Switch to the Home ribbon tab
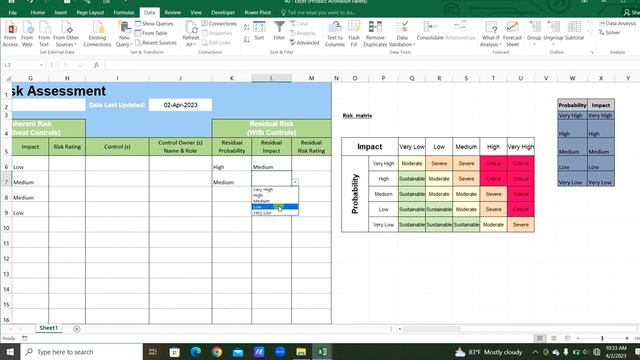This screenshot has height=360, width=640. (x=38, y=13)
